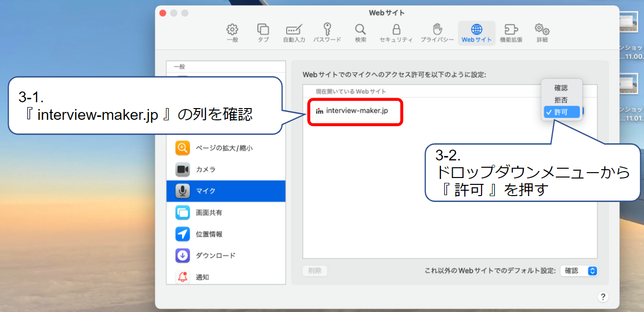The height and width of the screenshot is (312, 644).
Task: Click the 削除 (Remove) button
Action: click(315, 270)
